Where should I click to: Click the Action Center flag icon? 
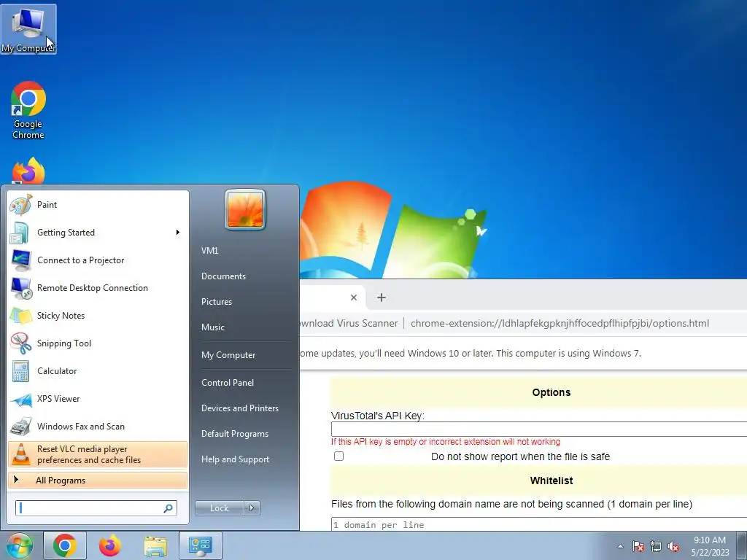(638, 546)
